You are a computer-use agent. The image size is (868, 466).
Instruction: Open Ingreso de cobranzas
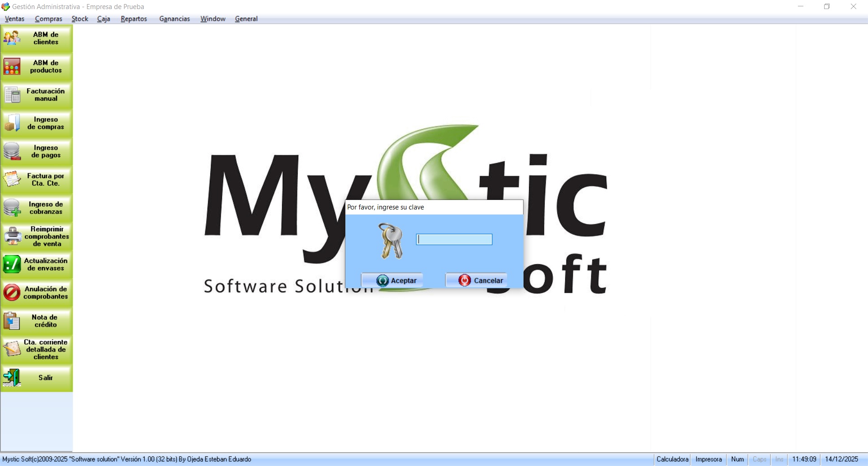pos(37,208)
